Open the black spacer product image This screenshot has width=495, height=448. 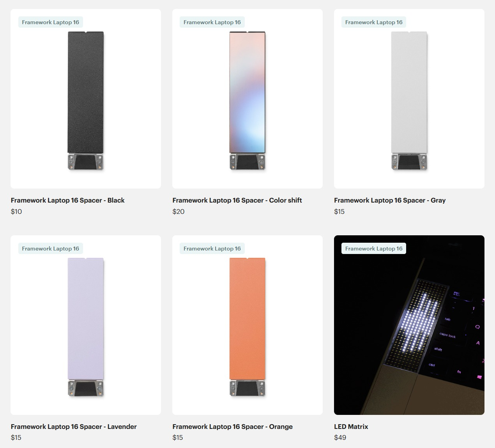pos(86,99)
